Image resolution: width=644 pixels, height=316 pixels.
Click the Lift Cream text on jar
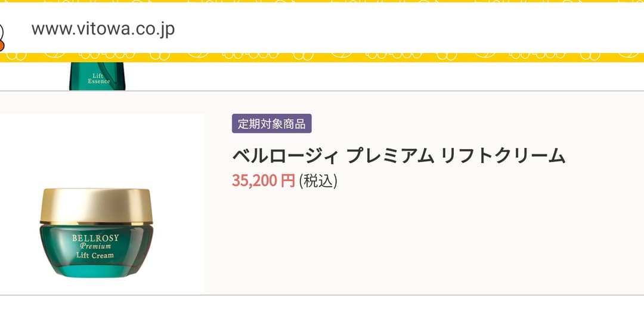click(x=95, y=256)
